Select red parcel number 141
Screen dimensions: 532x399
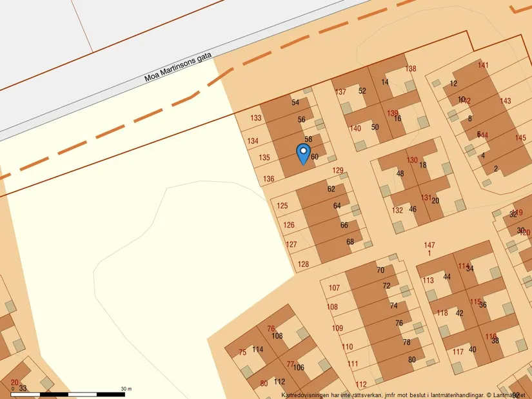coord(483,65)
